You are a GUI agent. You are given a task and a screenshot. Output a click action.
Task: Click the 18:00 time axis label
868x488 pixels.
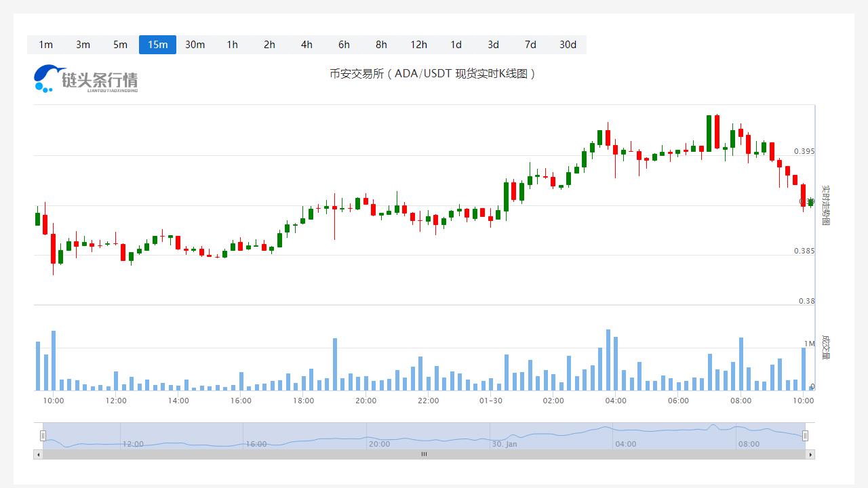303,401
